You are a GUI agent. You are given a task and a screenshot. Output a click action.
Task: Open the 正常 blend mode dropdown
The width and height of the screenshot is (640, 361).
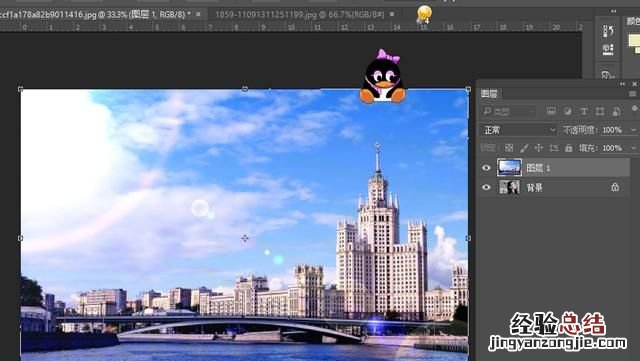pos(518,130)
